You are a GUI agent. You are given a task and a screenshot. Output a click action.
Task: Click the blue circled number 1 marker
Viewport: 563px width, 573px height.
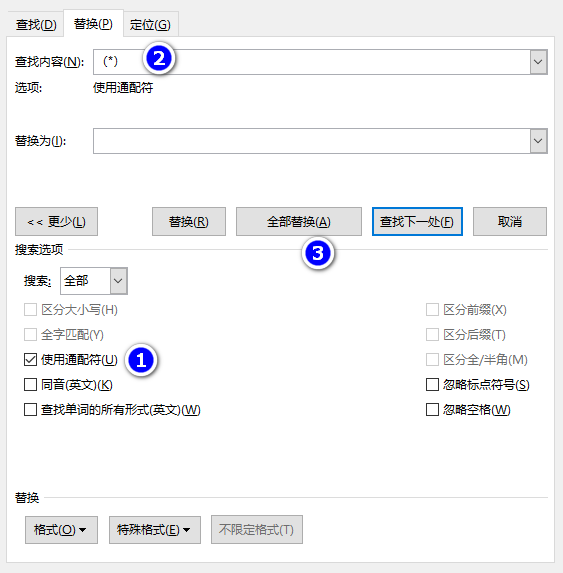pos(141,360)
